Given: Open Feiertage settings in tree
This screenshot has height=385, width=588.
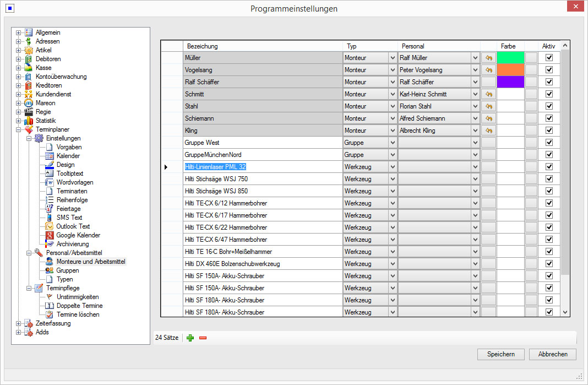Looking at the screenshot, I should (x=68, y=209).
